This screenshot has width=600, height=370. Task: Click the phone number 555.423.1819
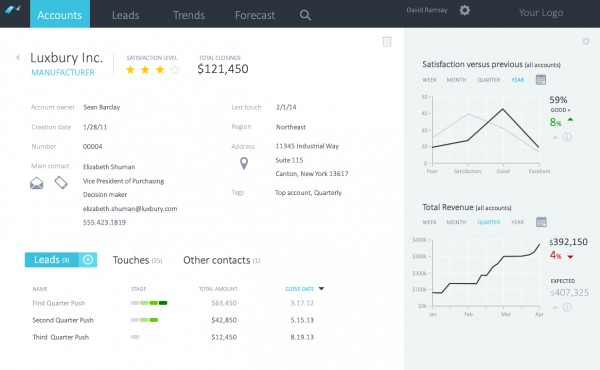pyautogui.click(x=104, y=222)
